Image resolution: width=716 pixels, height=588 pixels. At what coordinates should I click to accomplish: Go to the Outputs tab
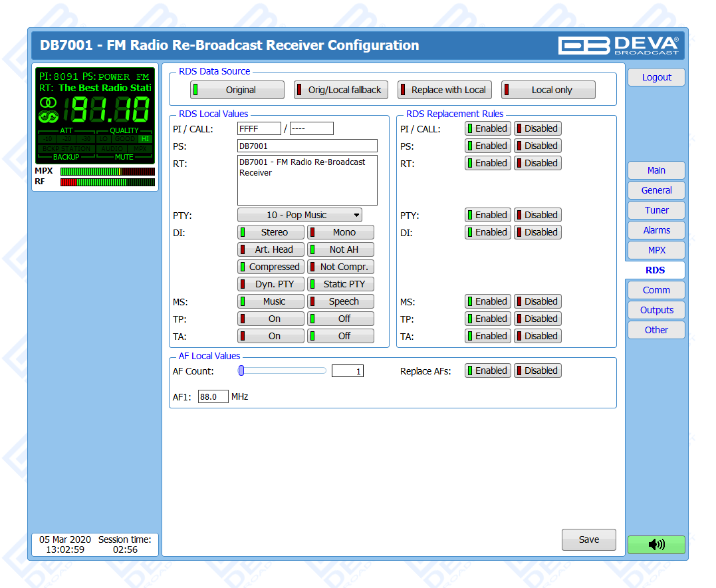(x=656, y=310)
